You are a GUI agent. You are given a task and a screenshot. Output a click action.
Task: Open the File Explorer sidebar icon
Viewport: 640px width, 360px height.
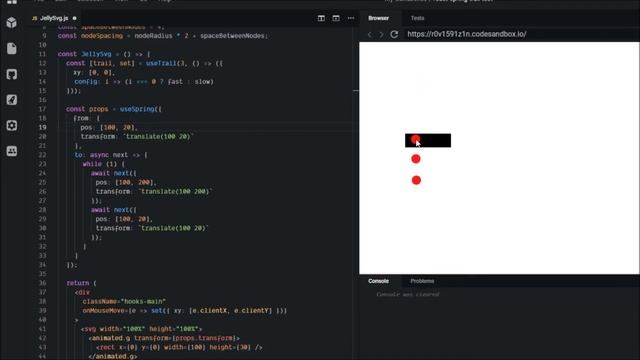[x=11, y=48]
